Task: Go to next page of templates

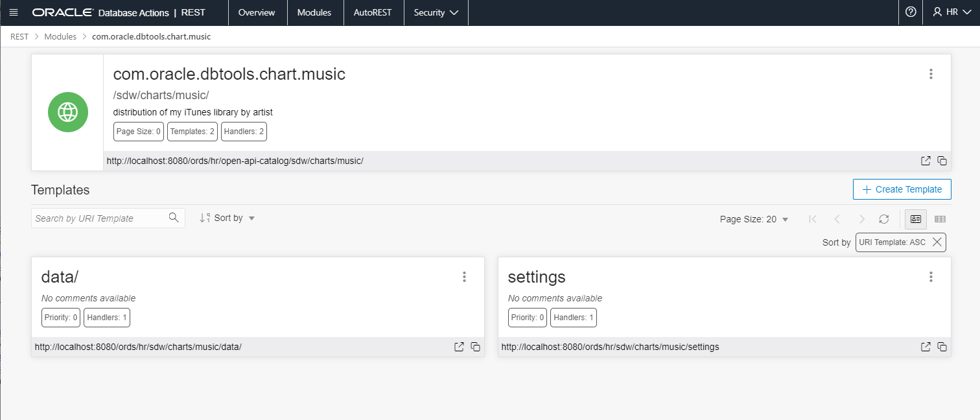Action: pyautogui.click(x=861, y=219)
